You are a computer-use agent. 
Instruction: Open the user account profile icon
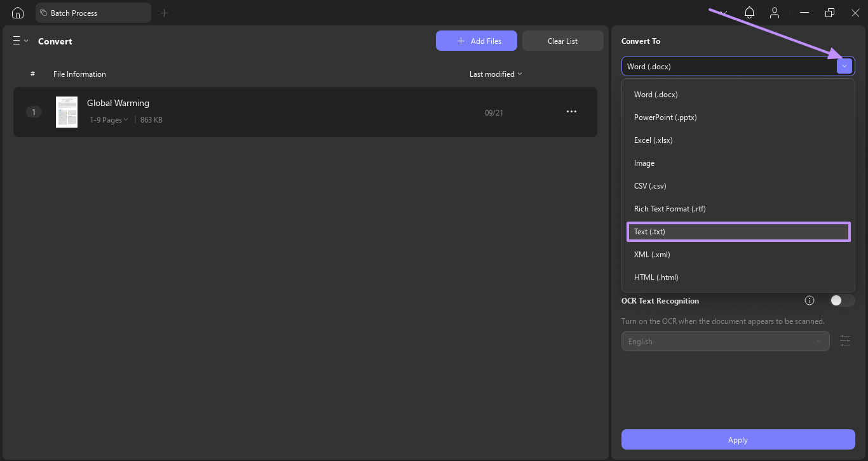tap(775, 13)
